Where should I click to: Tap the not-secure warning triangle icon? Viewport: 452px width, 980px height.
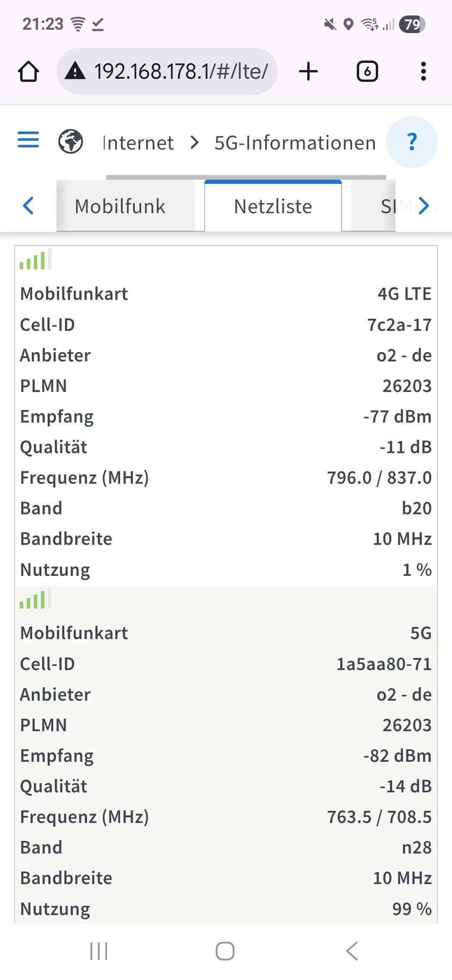click(x=75, y=71)
